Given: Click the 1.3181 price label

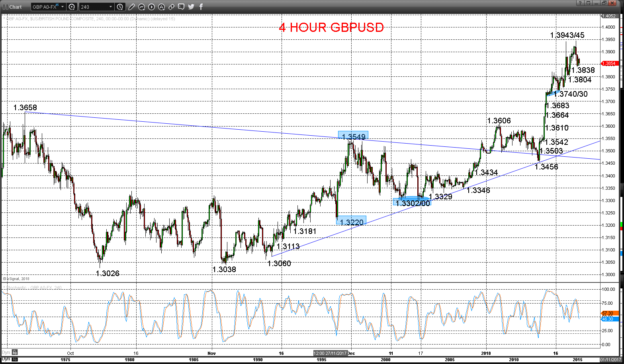Looking at the screenshot, I should 305,231.
